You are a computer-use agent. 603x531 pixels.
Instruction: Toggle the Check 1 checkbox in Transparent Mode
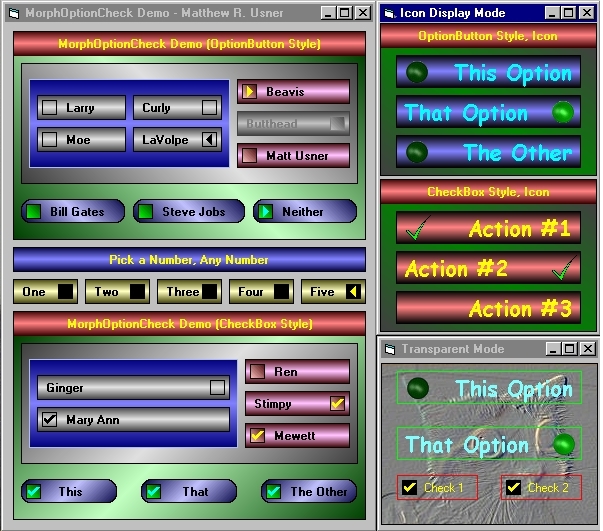[x=409, y=488]
